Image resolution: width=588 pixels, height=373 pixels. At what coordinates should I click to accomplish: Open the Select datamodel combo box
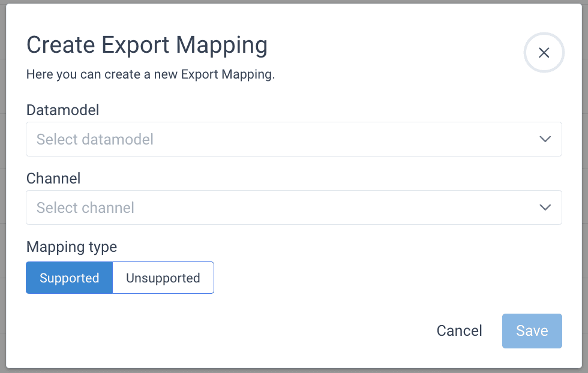(294, 139)
